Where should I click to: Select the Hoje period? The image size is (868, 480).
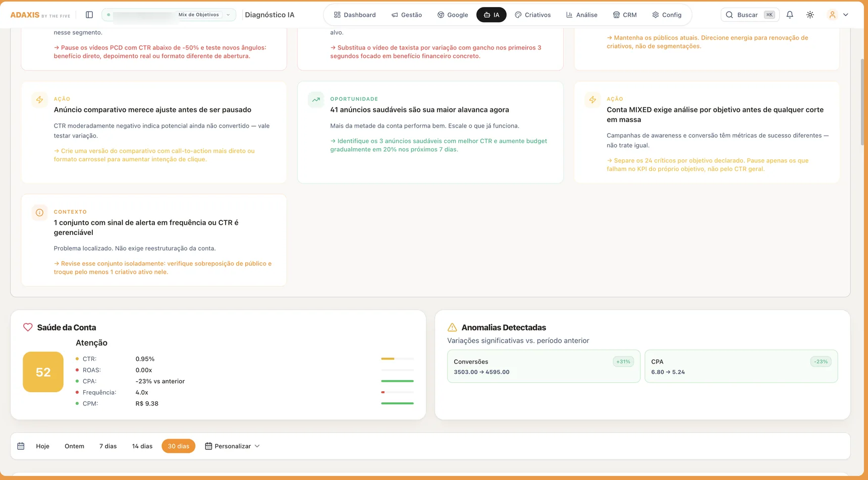coord(43,446)
